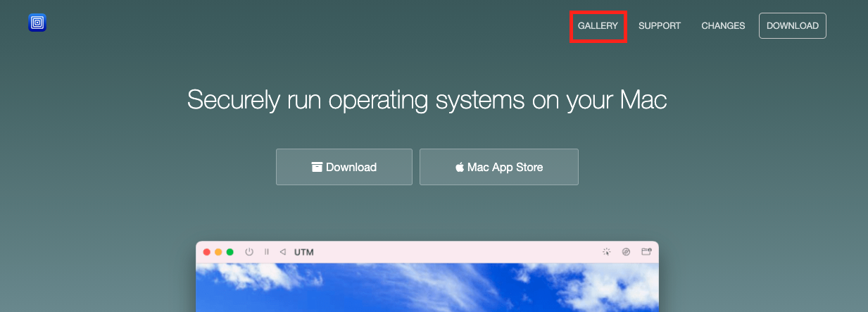Image resolution: width=868 pixels, height=312 pixels.
Task: Click the 'Securely run operating systems' headline
Action: [427, 100]
